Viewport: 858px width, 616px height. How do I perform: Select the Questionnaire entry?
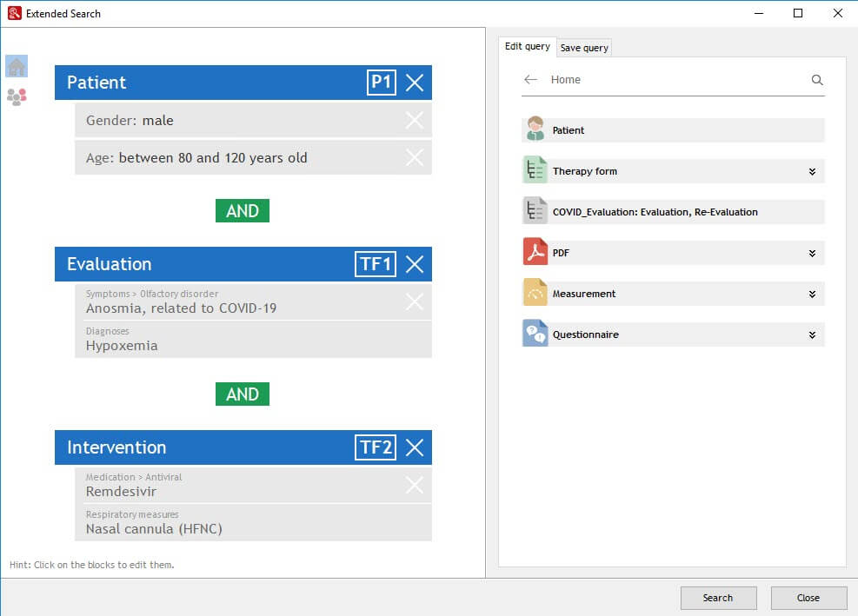point(673,334)
